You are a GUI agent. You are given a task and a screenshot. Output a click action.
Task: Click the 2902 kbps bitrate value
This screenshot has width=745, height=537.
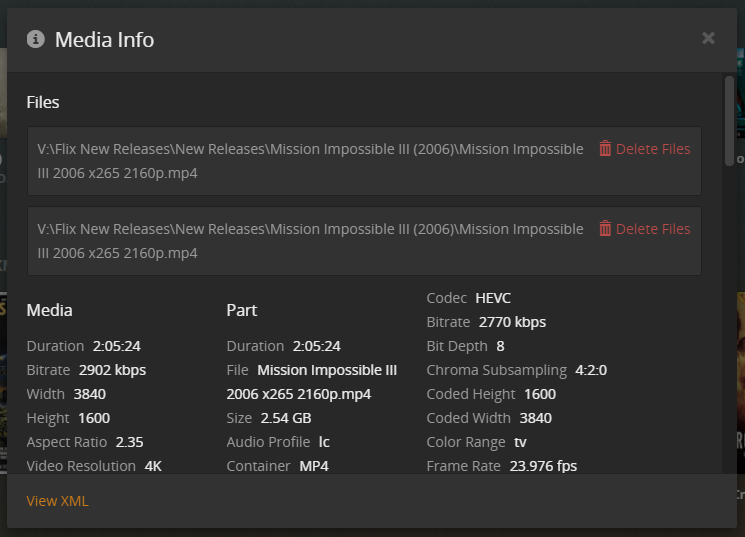click(x=112, y=370)
